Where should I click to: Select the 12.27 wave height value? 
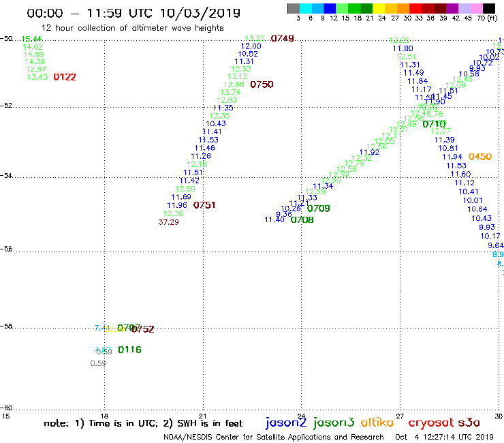coord(441,131)
